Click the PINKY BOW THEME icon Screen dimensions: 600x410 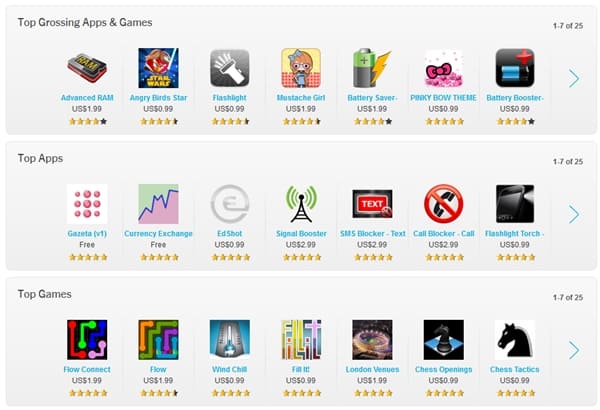pos(443,68)
